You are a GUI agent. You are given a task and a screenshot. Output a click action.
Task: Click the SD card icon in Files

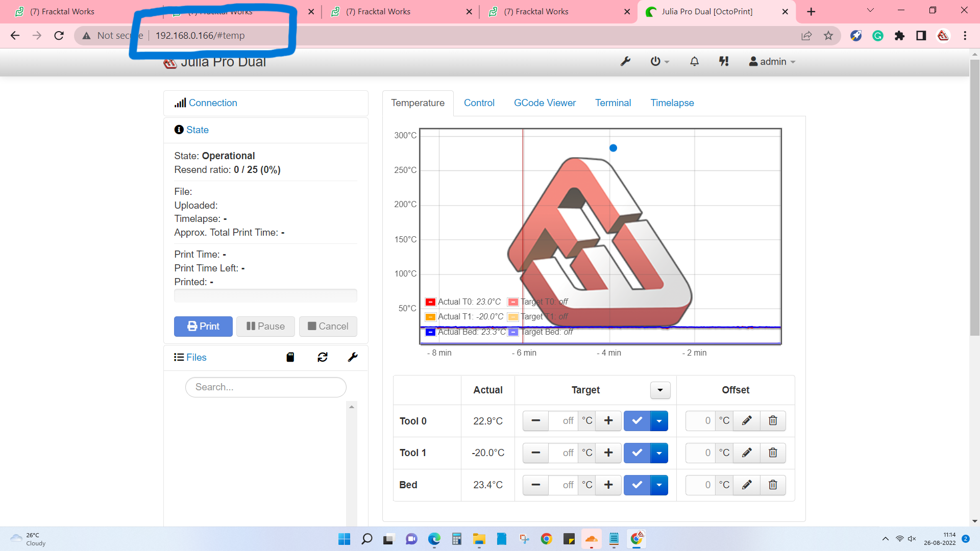click(290, 357)
